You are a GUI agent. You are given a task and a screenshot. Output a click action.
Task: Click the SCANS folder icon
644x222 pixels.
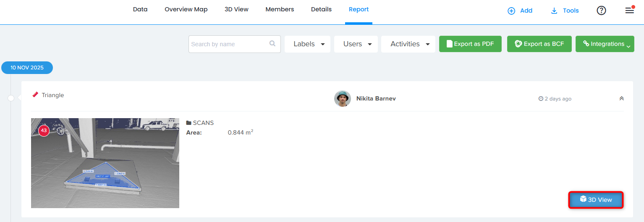coord(189,123)
